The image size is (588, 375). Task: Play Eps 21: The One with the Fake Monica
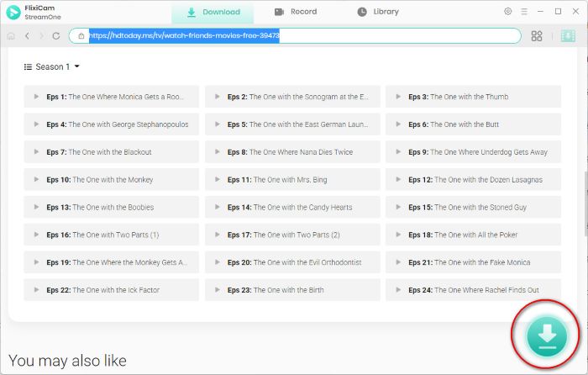tap(473, 262)
